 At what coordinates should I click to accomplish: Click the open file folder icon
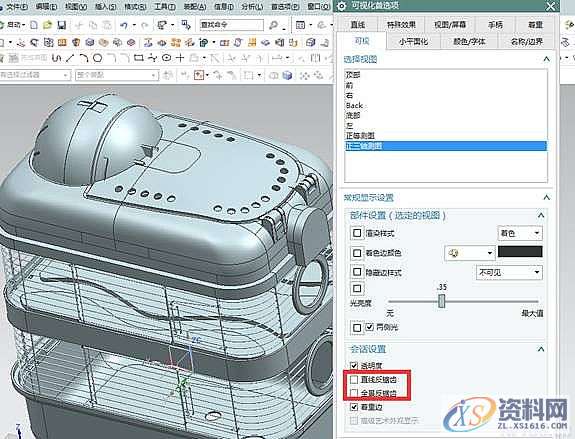pos(47,25)
